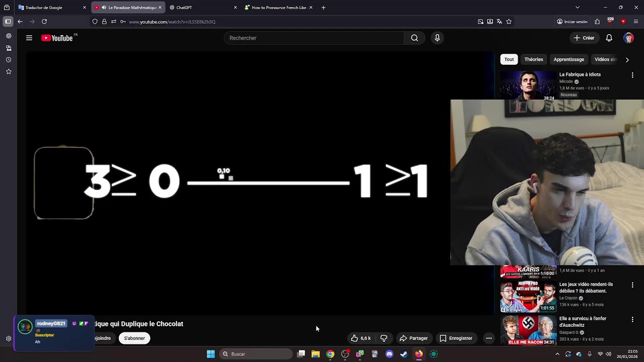
Task: Like the video with thumbs up
Action: tap(361, 338)
